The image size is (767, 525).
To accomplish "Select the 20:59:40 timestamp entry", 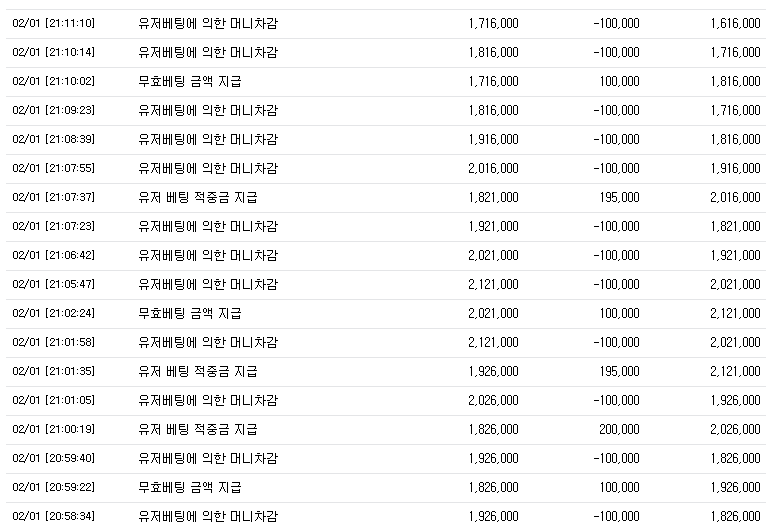I will (53, 458).
